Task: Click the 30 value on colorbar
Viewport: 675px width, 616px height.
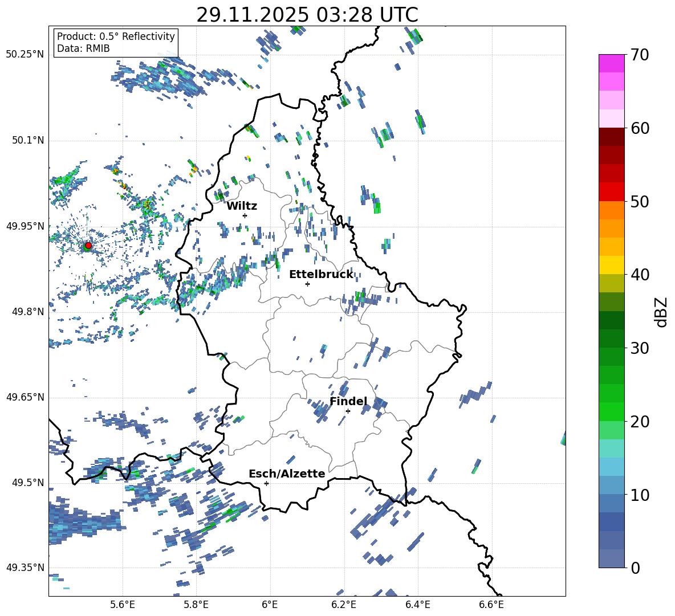Action: click(640, 348)
